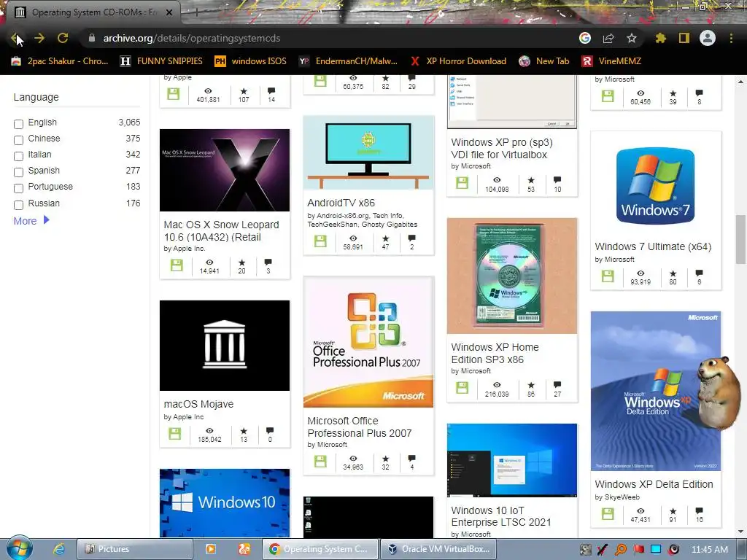Toggle the browser side panel icon

pyautogui.click(x=684, y=38)
